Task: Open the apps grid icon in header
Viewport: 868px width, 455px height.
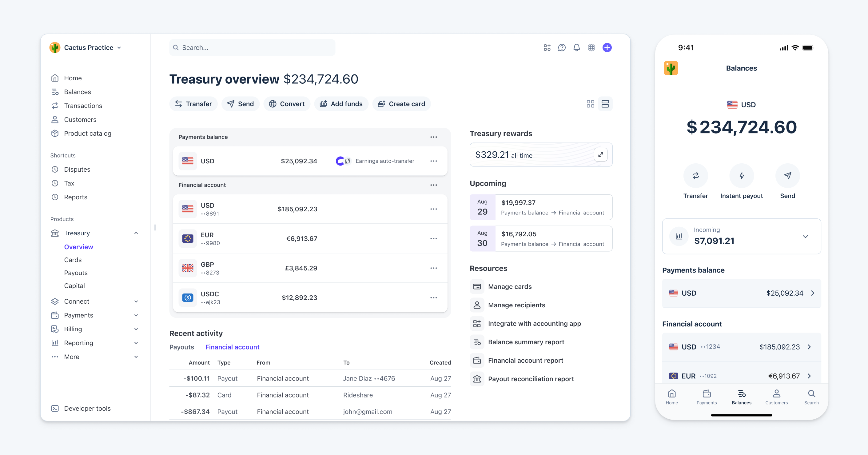Action: coord(547,47)
